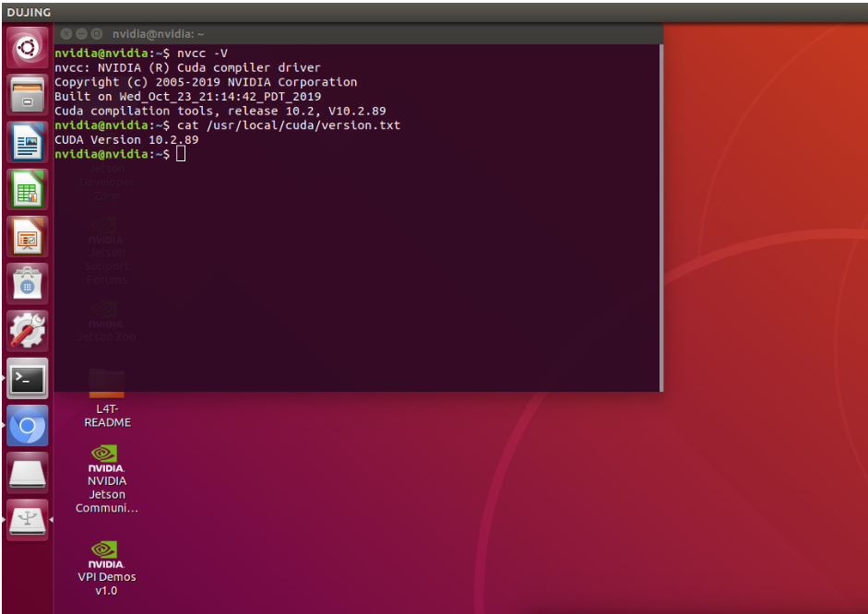868x614 pixels.
Task: Open the Archive Manager from the dock
Action: [x=27, y=94]
